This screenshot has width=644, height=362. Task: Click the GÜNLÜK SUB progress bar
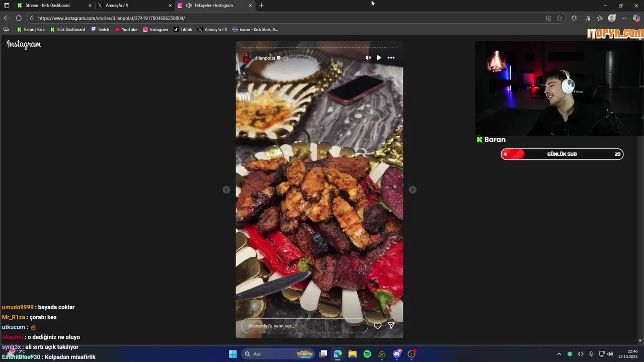[x=562, y=154]
